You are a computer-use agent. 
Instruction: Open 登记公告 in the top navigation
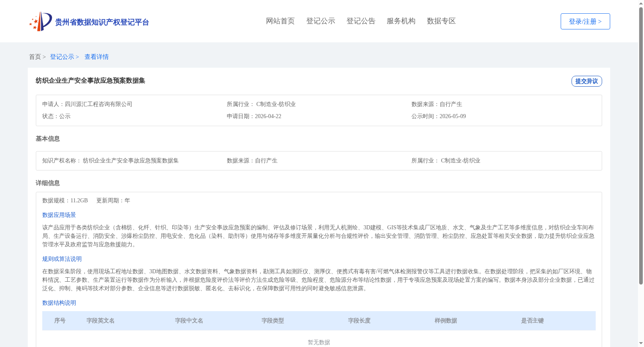[361, 21]
